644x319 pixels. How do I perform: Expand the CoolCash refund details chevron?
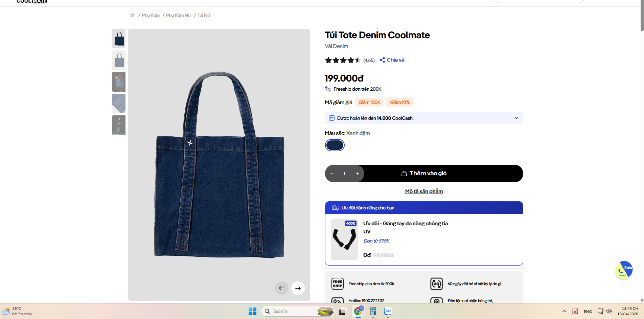pyautogui.click(x=516, y=118)
